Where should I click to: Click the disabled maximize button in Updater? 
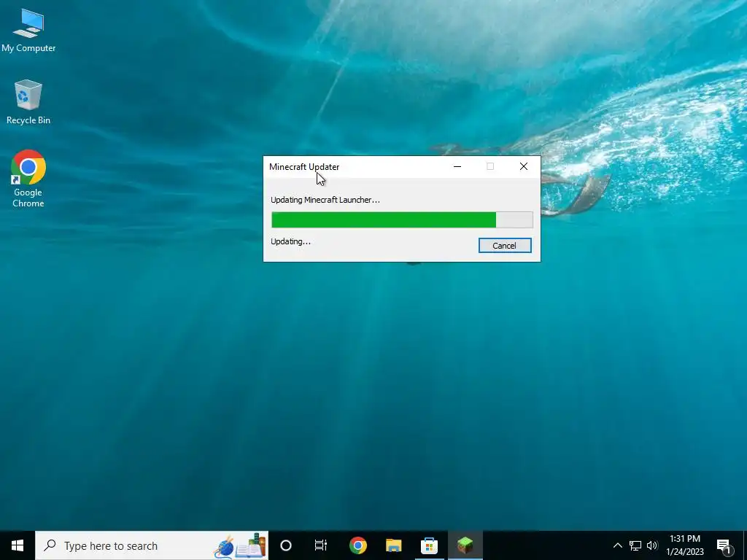tap(490, 166)
